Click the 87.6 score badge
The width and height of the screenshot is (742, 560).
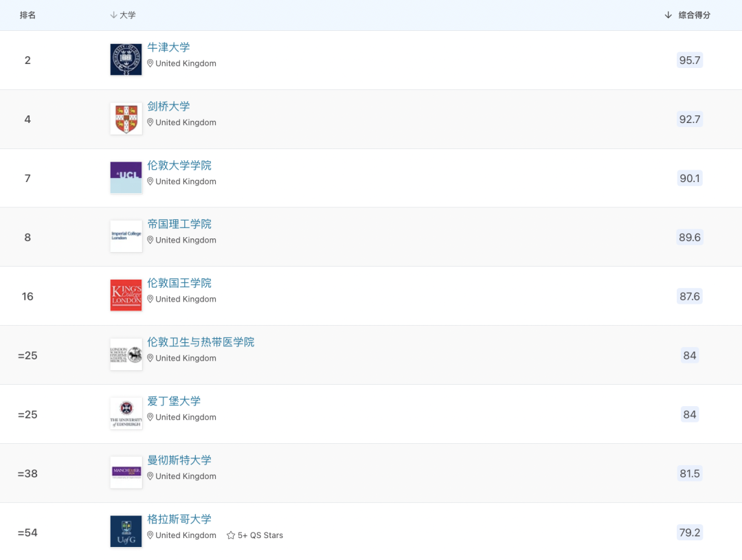(690, 296)
